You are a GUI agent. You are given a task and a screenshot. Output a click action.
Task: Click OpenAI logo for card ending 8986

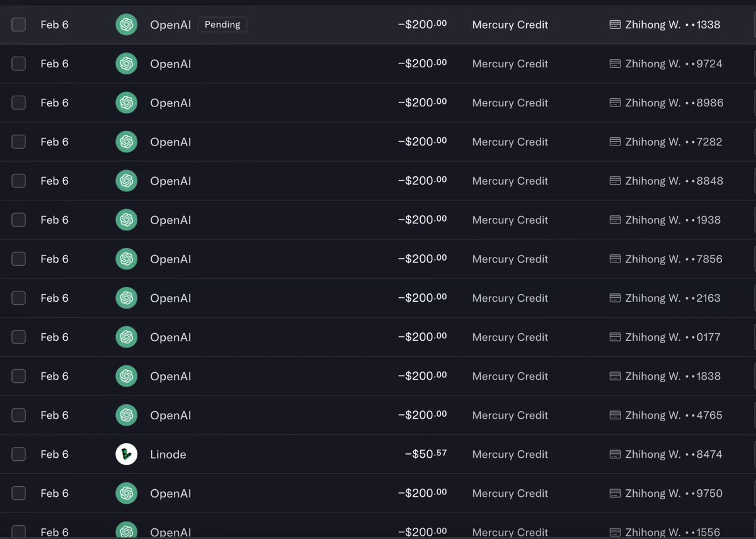tap(127, 103)
